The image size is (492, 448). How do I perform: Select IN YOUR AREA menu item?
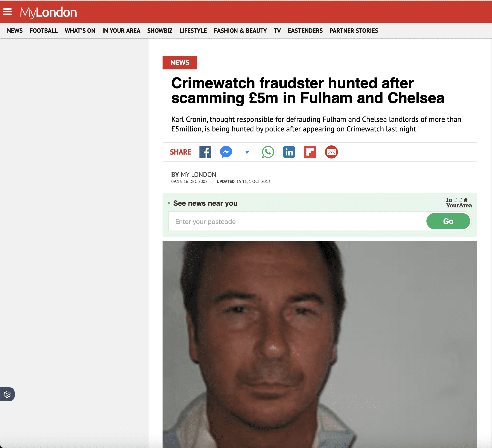pyautogui.click(x=121, y=31)
